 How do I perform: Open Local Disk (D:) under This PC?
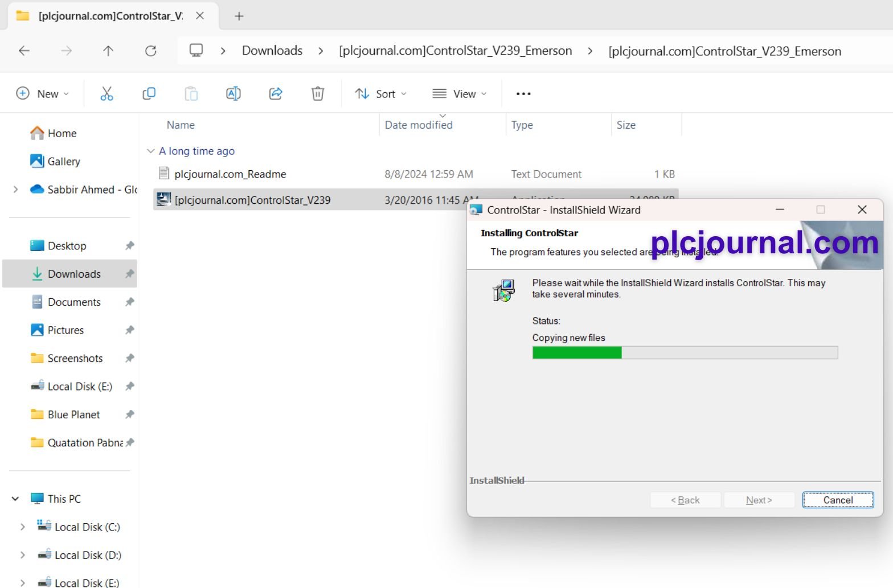click(x=79, y=555)
